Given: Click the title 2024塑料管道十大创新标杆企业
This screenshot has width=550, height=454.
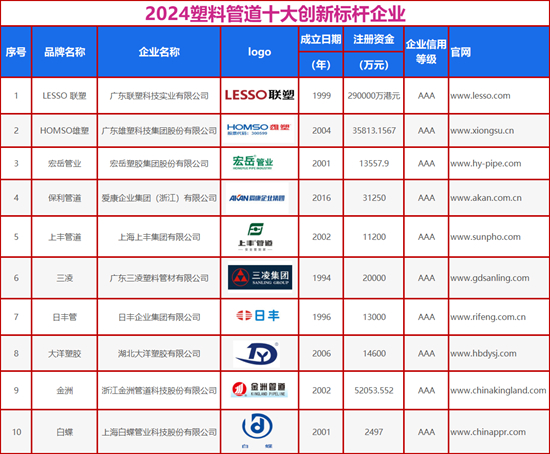Looking at the screenshot, I should [275, 14].
